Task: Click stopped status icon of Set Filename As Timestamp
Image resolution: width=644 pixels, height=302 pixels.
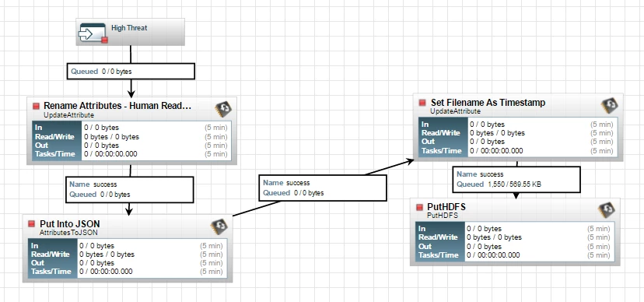Action: tap(422, 103)
